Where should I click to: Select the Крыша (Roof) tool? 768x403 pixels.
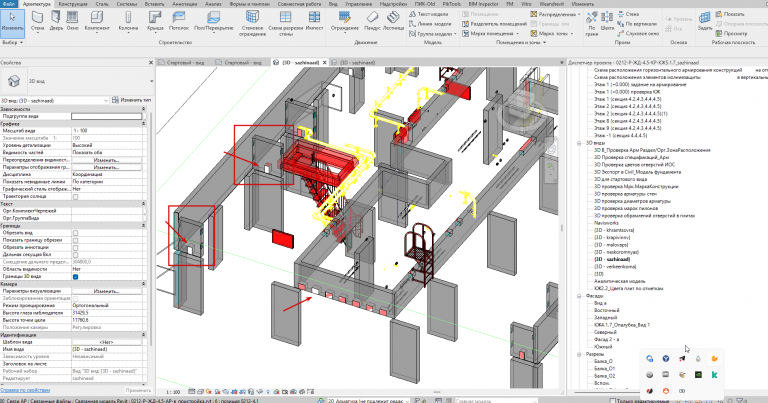coord(155,21)
